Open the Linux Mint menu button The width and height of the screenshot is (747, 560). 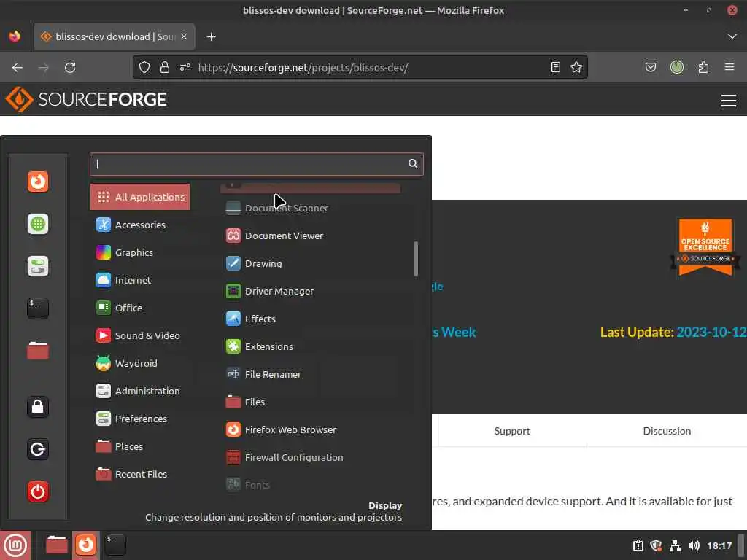pyautogui.click(x=15, y=545)
